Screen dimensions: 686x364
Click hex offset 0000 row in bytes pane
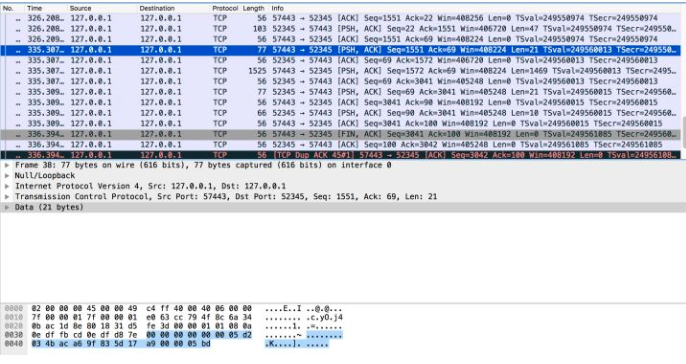point(14,308)
